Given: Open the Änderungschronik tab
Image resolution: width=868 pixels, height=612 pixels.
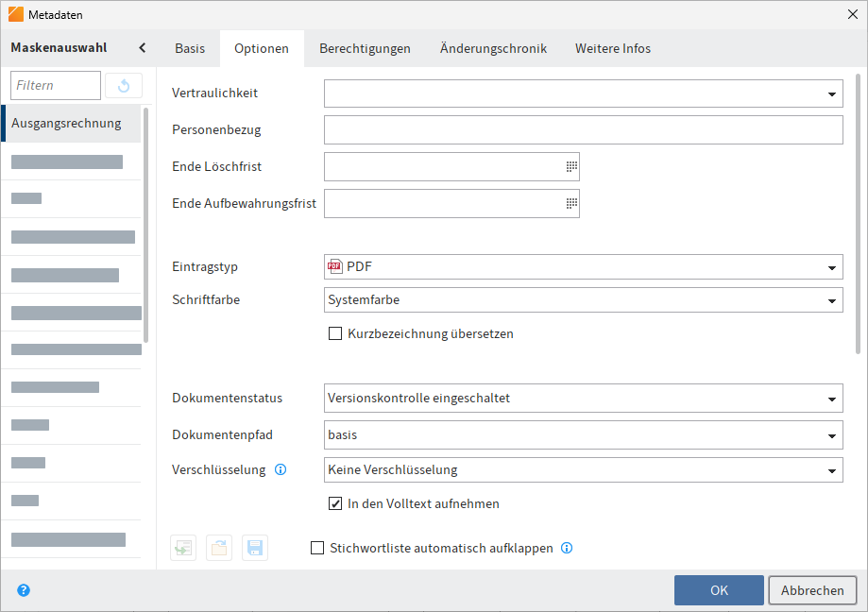Looking at the screenshot, I should (x=493, y=47).
